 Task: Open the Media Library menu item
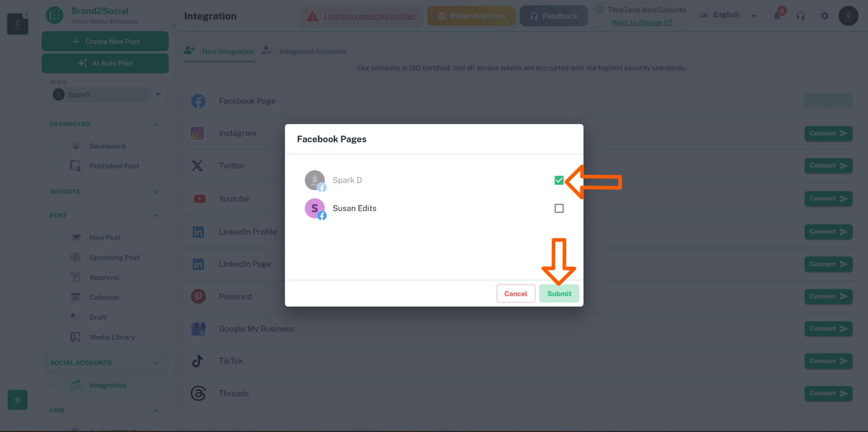(x=112, y=337)
